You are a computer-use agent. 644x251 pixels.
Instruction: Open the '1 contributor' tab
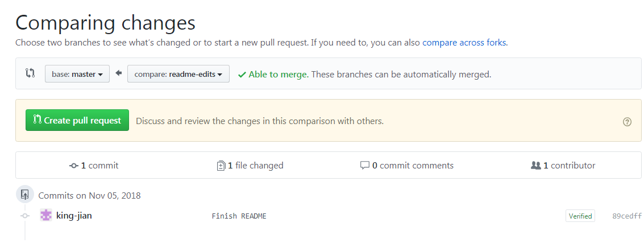coord(563,166)
